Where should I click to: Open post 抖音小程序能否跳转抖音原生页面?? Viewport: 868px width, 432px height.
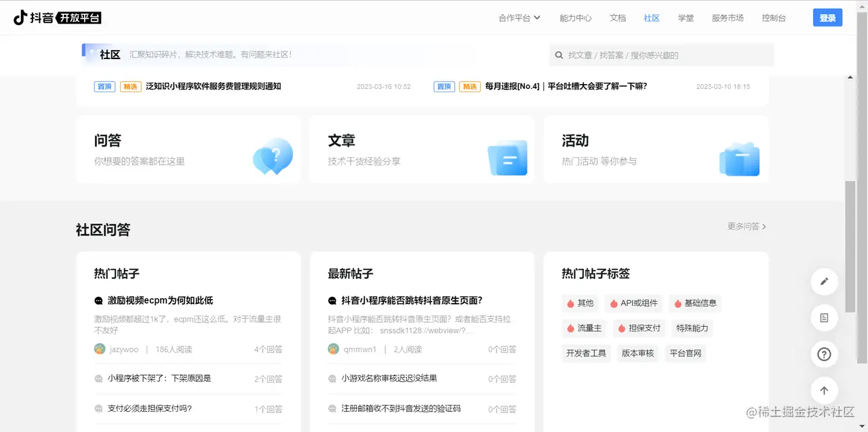point(412,300)
